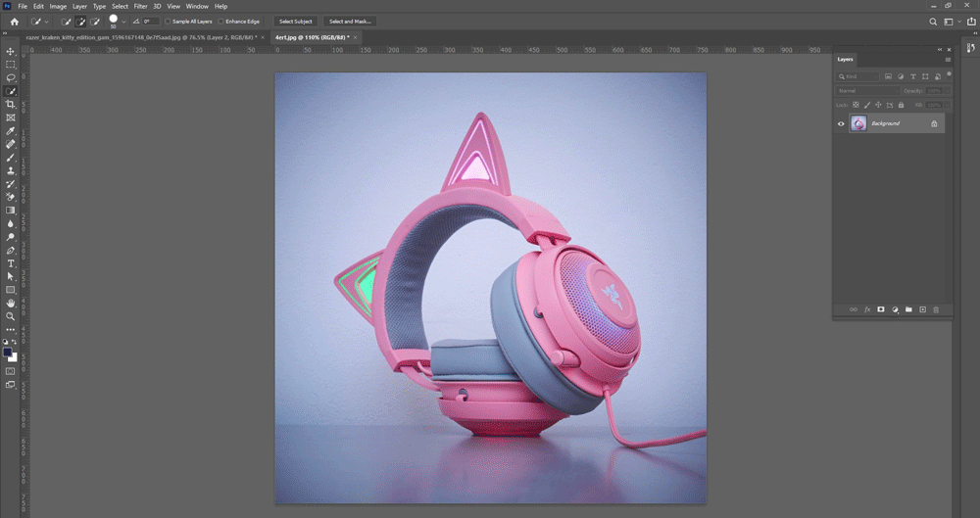
Task: Turn layer filtering on or off
Action: click(x=949, y=74)
